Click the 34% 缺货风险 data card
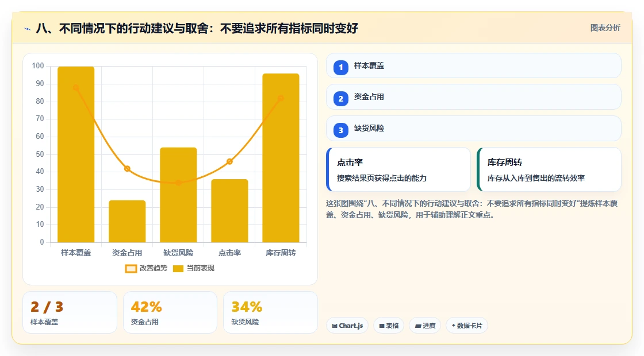Screen dimensions: 644x356 tap(270, 312)
